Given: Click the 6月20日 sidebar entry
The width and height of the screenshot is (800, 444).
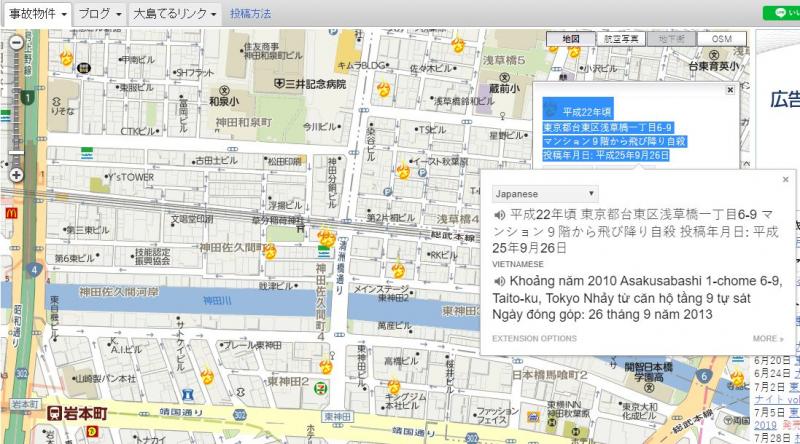Looking at the screenshot, I should [777, 360].
